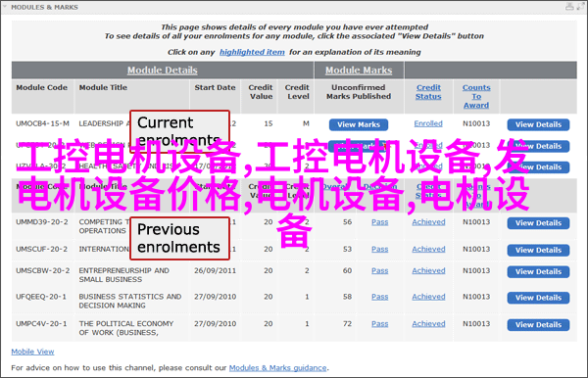The height and width of the screenshot is (378, 588).
Task: View Details for UMMD39-20-2 module
Action: coord(538,223)
